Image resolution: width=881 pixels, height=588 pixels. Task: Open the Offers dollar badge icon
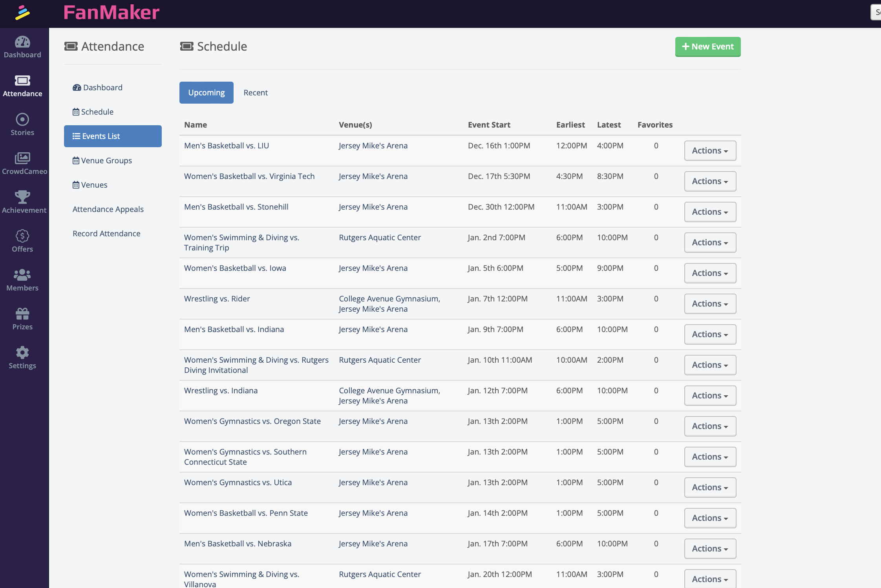22,236
